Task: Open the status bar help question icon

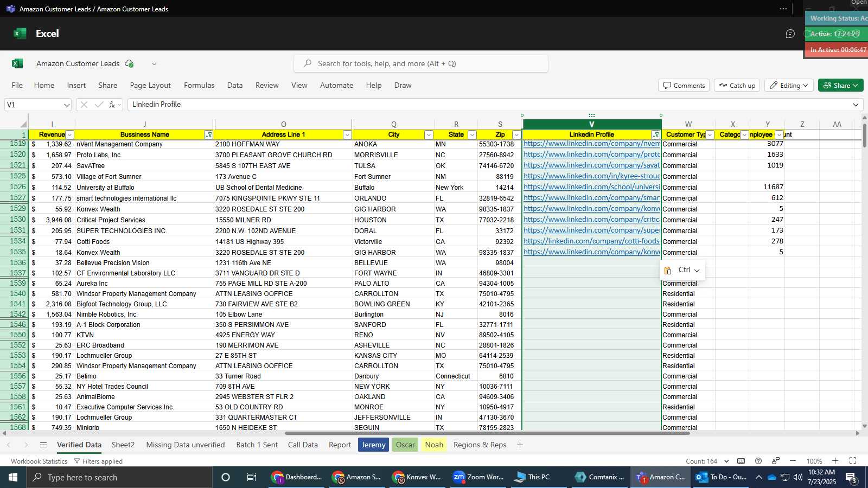Action: pos(758,461)
